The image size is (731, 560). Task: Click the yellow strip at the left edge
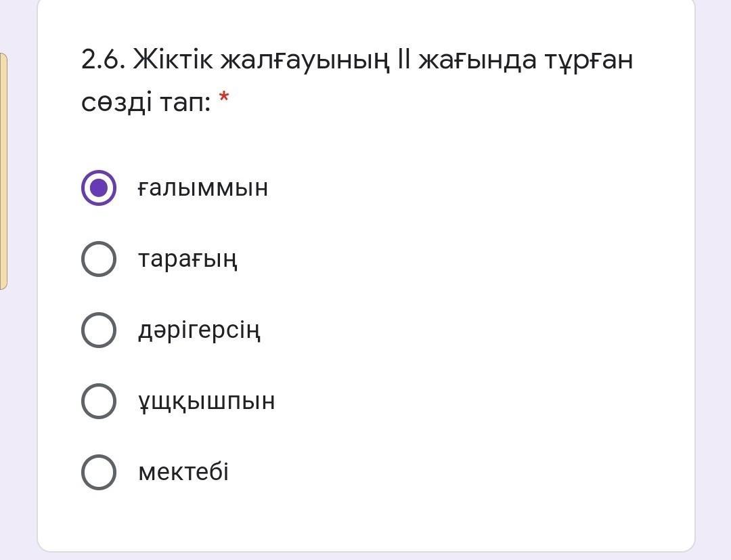[x=3, y=171]
